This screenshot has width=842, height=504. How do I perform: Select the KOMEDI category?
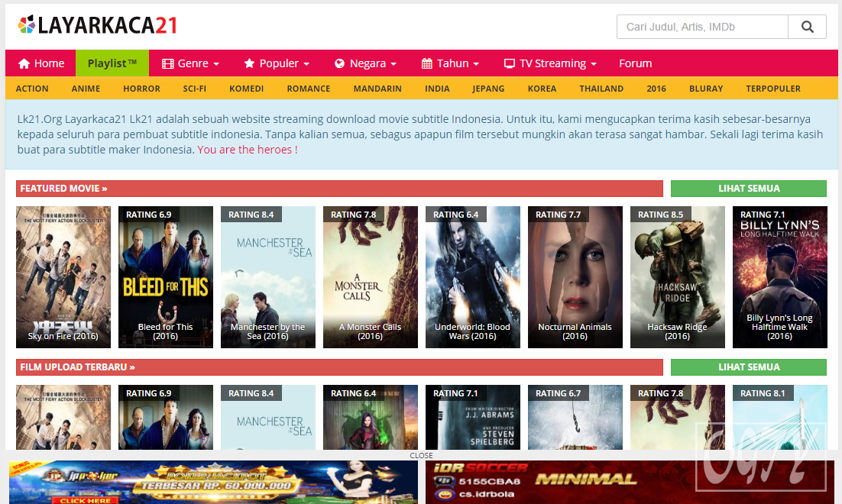click(x=247, y=89)
